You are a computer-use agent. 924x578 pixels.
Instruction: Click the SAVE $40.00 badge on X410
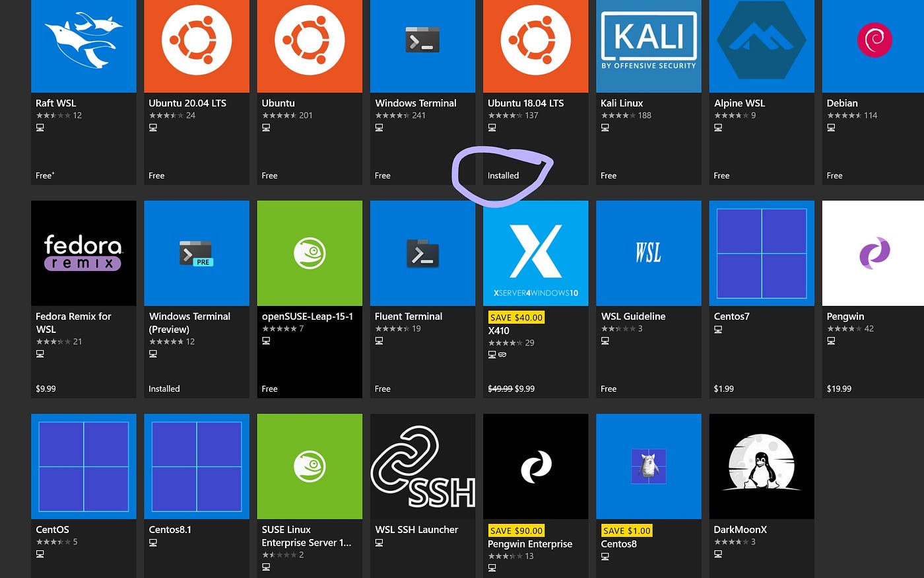516,317
